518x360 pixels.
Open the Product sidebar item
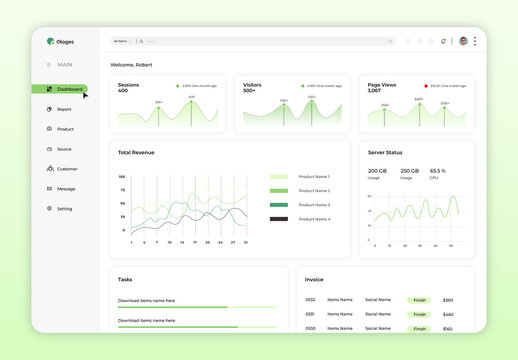[60, 129]
